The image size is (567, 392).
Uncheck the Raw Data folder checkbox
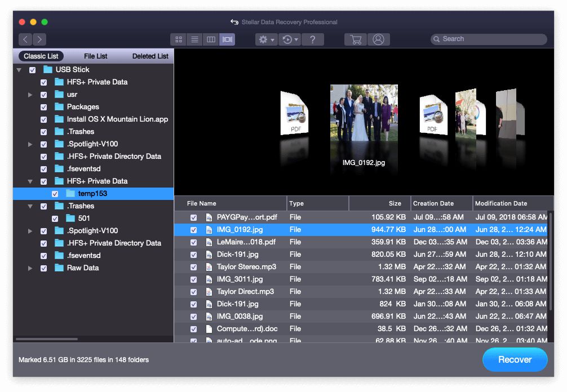pyautogui.click(x=43, y=268)
